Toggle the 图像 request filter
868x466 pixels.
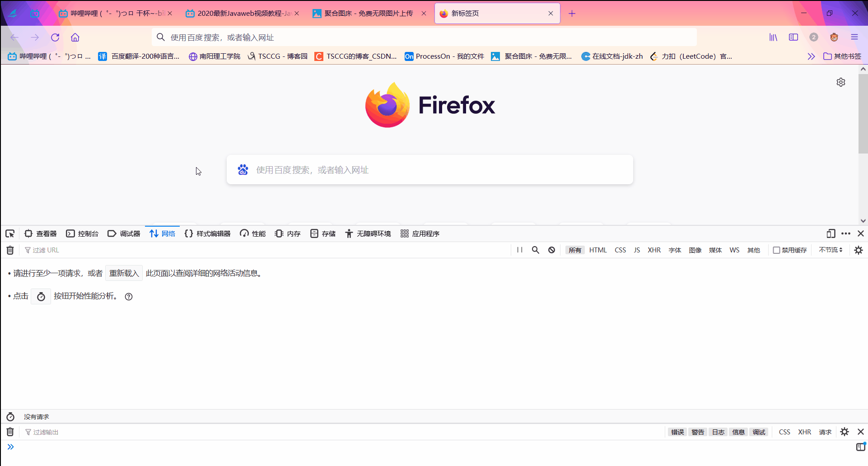[x=695, y=250]
